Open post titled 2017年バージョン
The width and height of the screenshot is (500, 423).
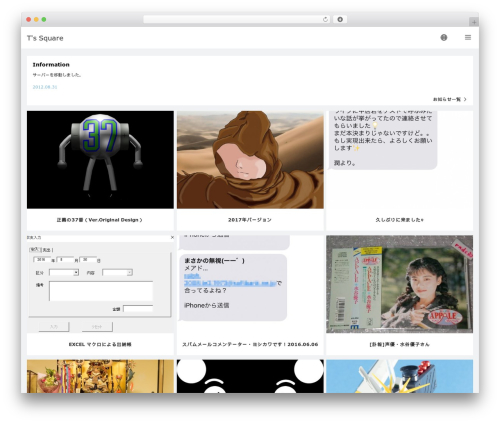pyautogui.click(x=250, y=220)
